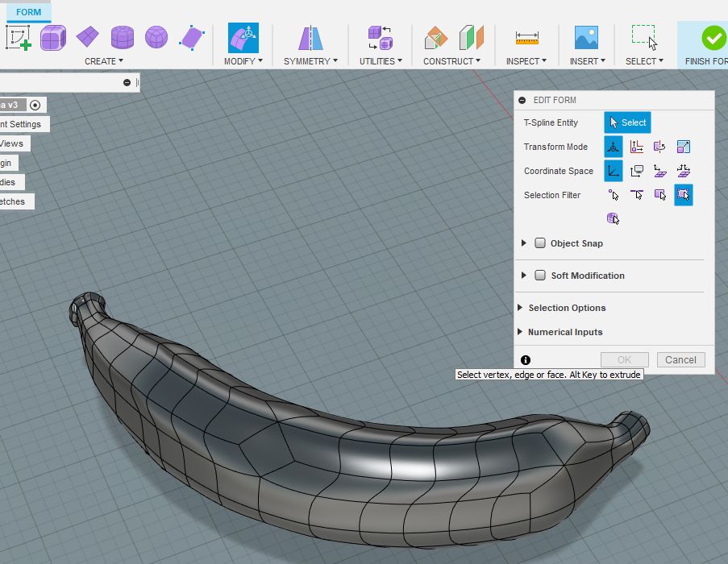
Task: Click the Measure ruler icon
Action: [527, 38]
